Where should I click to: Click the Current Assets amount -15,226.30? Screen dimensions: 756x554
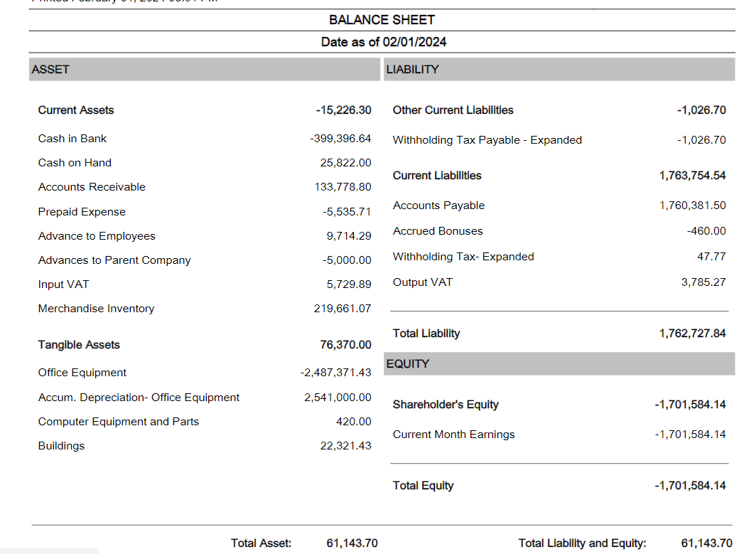344,110
